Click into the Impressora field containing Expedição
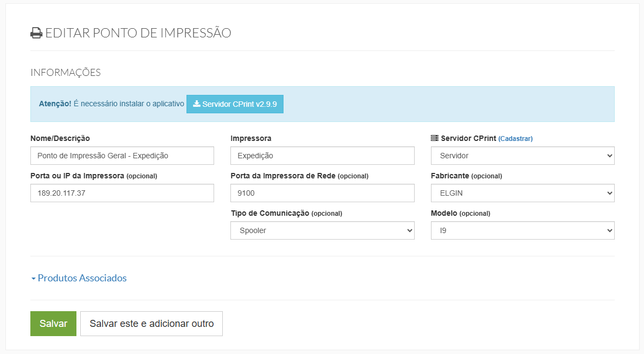The width and height of the screenshot is (644, 354). pos(323,156)
